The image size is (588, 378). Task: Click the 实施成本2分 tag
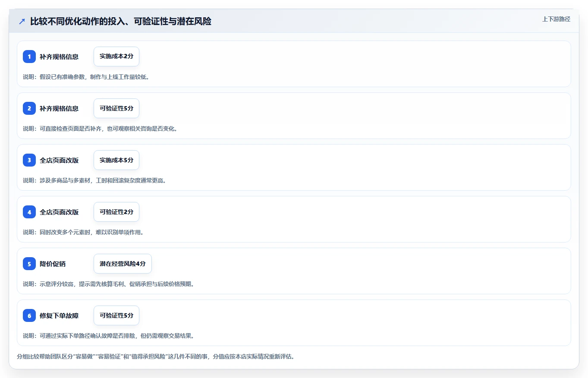click(116, 57)
